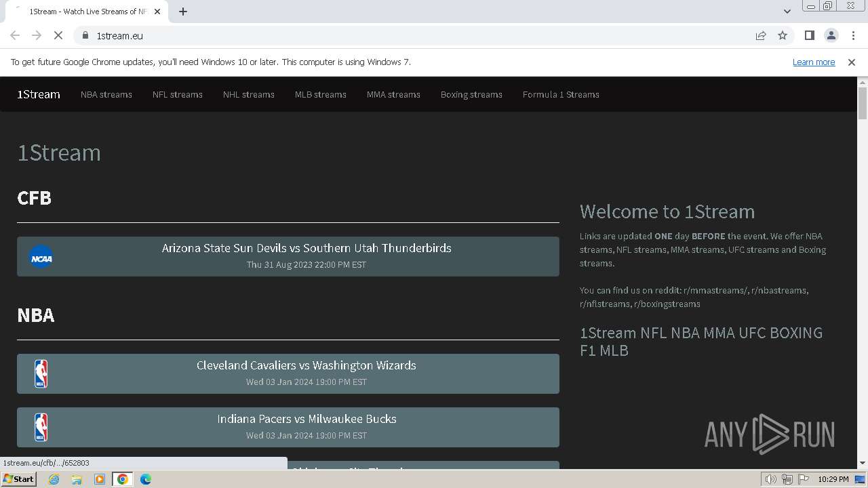Click Welcome to 1Stream heading
868x488 pixels.
coord(667,211)
